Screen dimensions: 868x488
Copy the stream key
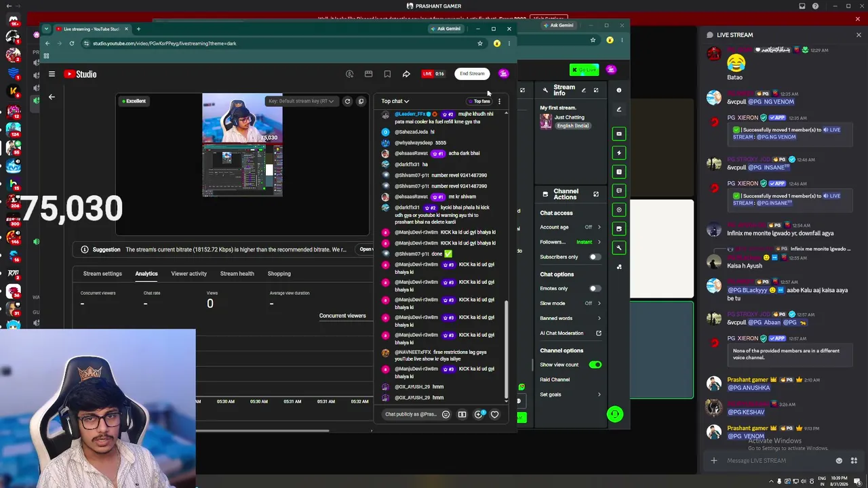pos(361,102)
